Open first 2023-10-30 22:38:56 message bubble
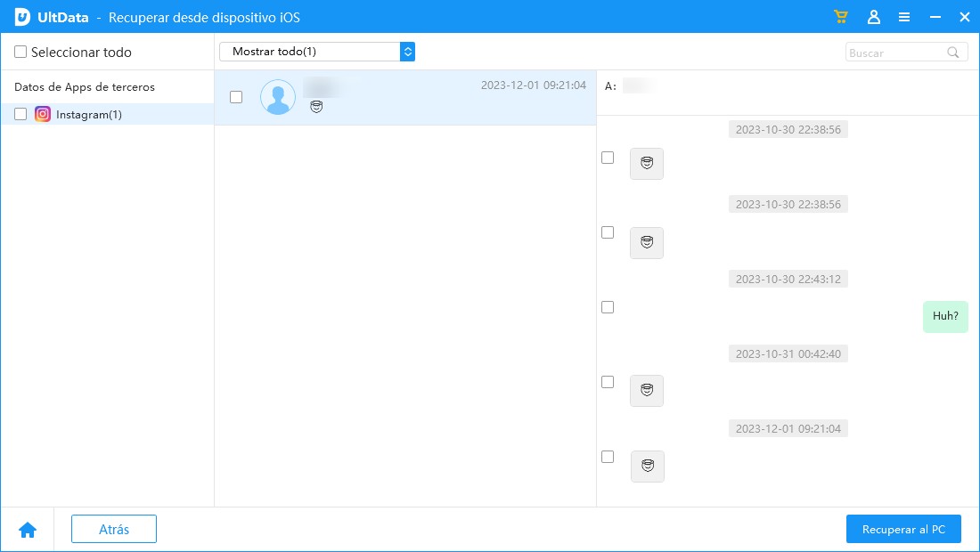Screen dimensions: 980x552 pyautogui.click(x=647, y=164)
